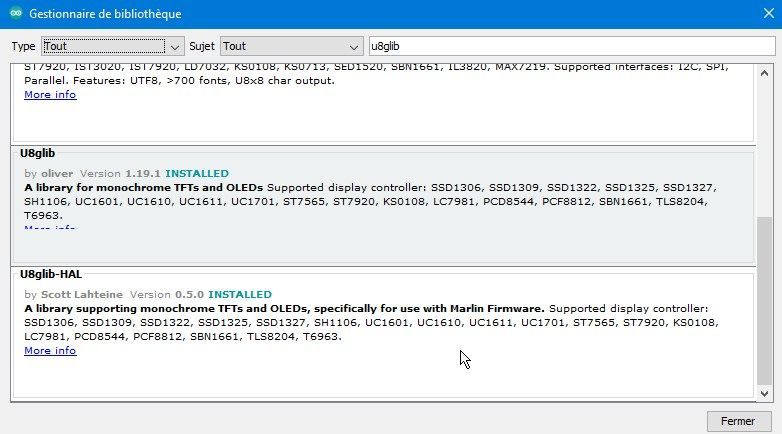The width and height of the screenshot is (782, 434).
Task: Click the T6963. line in U8glib entry
Action: pos(43,216)
